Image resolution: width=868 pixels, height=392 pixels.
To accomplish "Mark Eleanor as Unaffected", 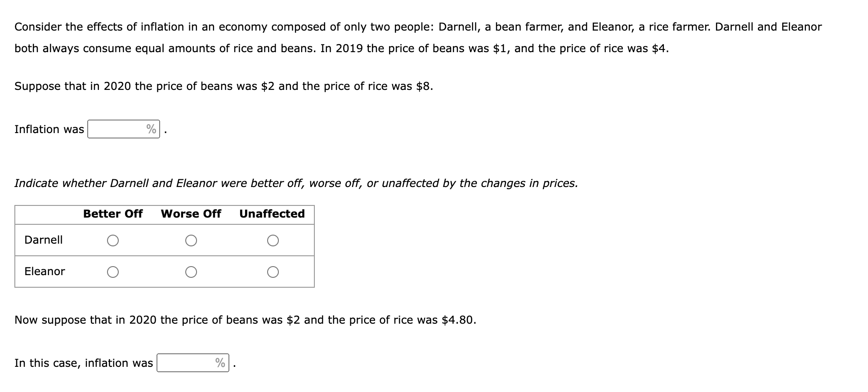I will pyautogui.click(x=273, y=272).
